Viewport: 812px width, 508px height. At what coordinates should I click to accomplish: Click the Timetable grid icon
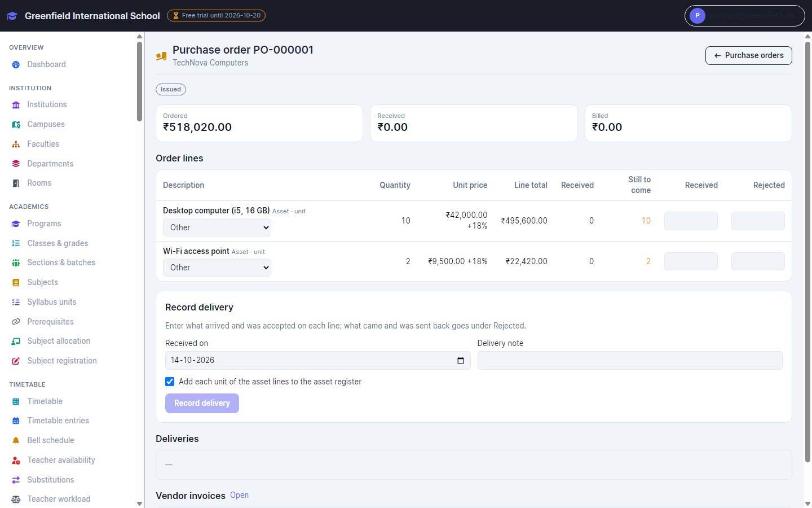click(16, 402)
